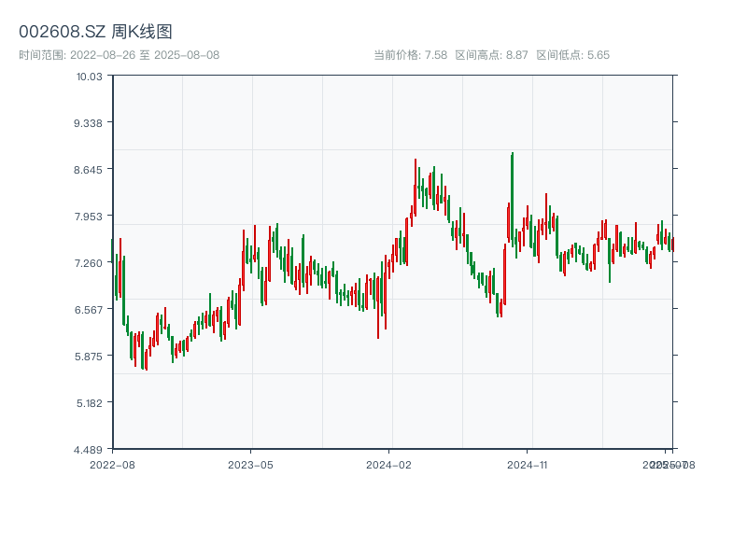Click the 2023-05 x-axis date label
Viewport: 747px width, 560px height.
250,464
